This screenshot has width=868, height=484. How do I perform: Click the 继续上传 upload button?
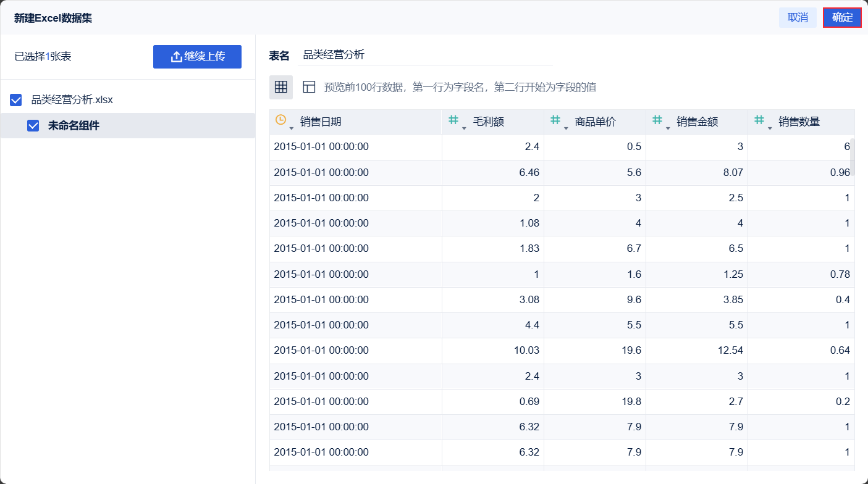click(197, 57)
